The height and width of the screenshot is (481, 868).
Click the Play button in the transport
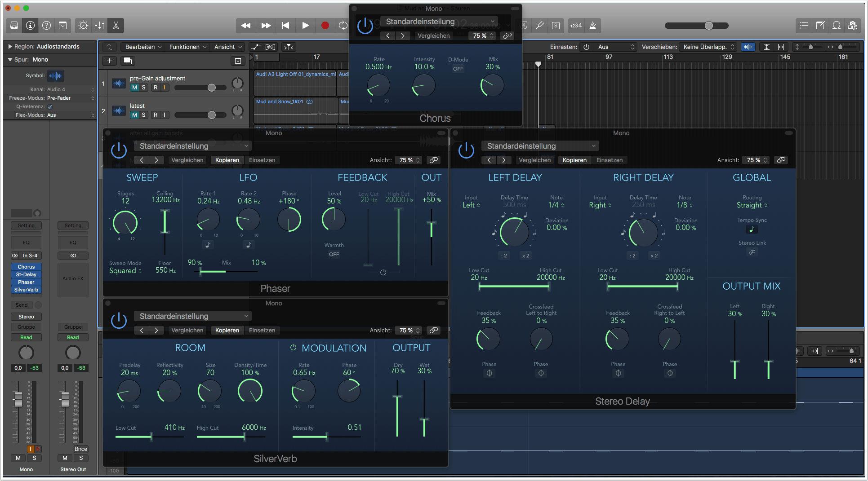[305, 26]
